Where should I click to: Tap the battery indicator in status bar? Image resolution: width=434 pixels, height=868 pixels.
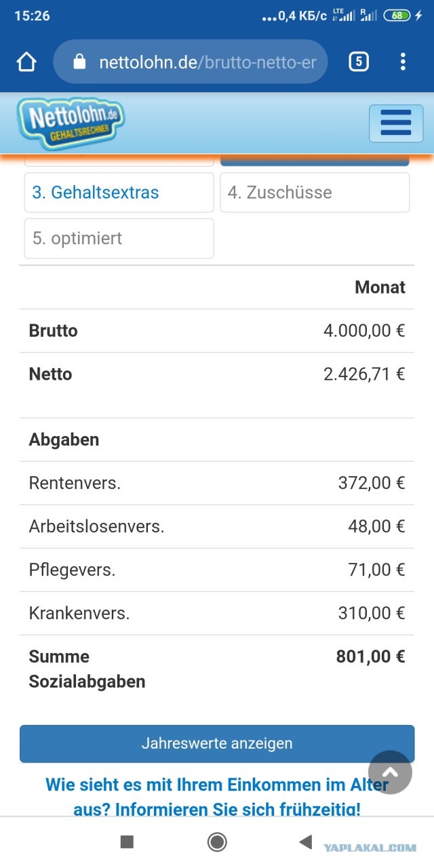[397, 16]
